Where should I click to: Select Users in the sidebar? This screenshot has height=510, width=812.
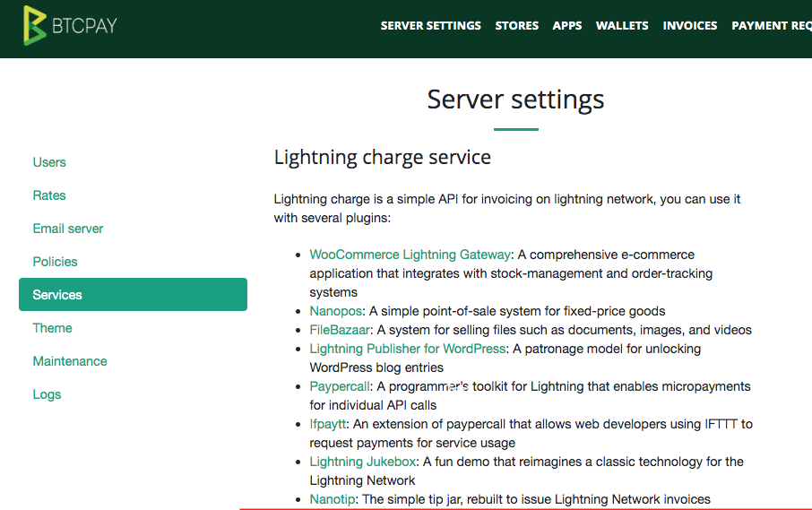pos(49,162)
